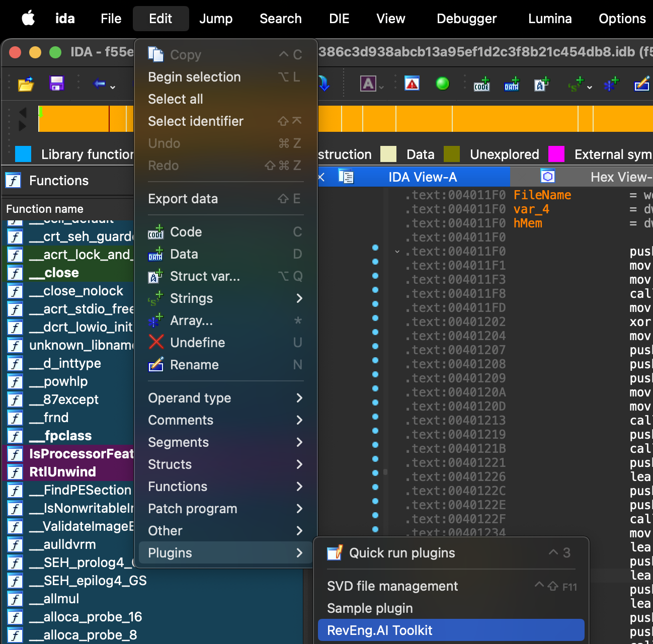Screen dimensions: 653x644
Task: Click the orange navigation band overview
Action: pyautogui.click(x=485, y=119)
